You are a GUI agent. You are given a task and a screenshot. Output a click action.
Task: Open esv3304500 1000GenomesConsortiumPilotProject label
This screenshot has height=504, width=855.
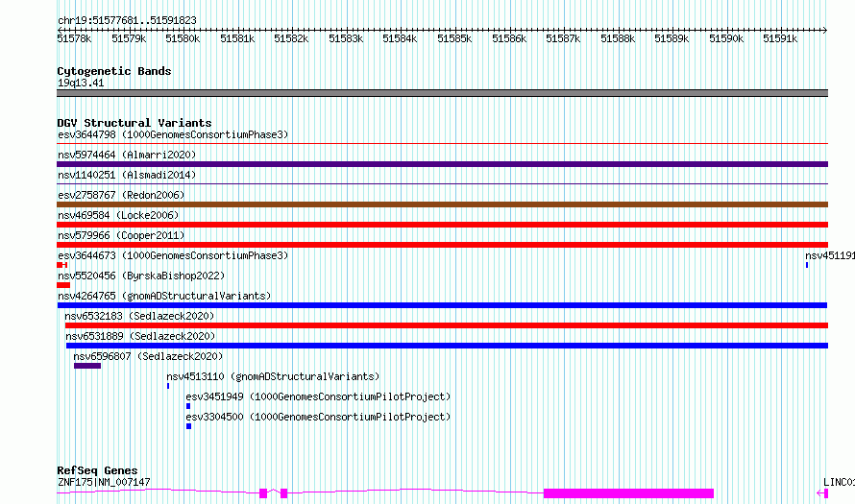pyautogui.click(x=318, y=417)
